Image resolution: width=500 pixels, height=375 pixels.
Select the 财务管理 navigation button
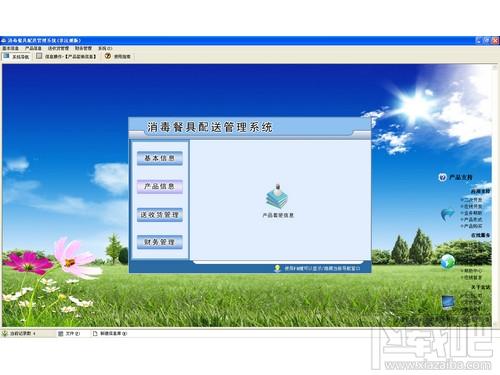tap(160, 242)
